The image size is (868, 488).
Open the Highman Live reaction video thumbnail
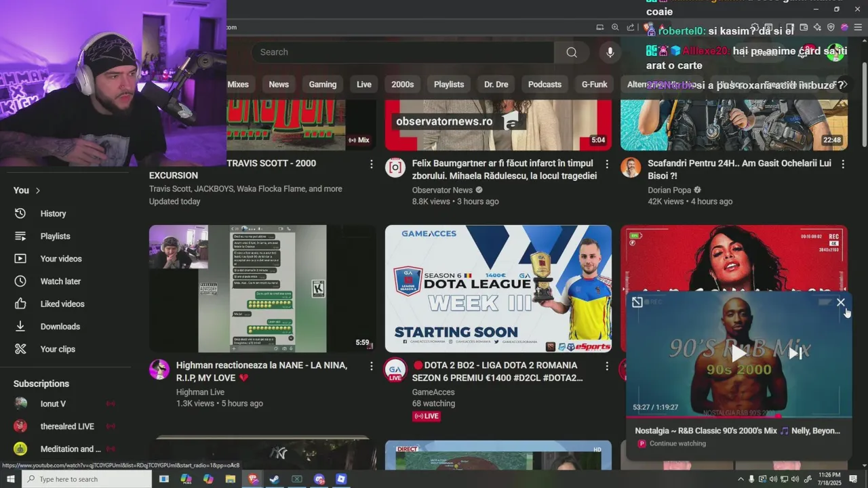[x=262, y=289]
